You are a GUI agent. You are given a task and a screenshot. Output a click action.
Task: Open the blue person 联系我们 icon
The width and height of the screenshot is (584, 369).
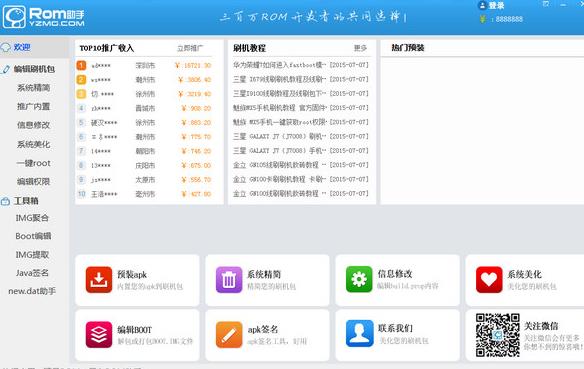tap(359, 333)
